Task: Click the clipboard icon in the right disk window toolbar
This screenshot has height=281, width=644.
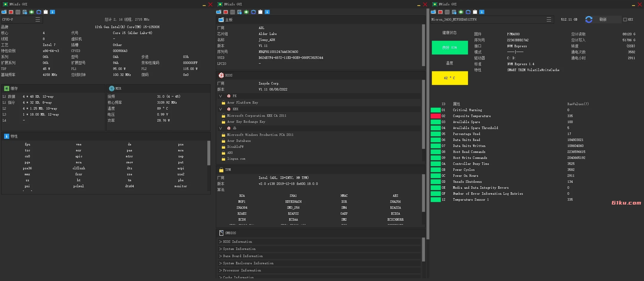Action: pyautogui.click(x=475, y=12)
